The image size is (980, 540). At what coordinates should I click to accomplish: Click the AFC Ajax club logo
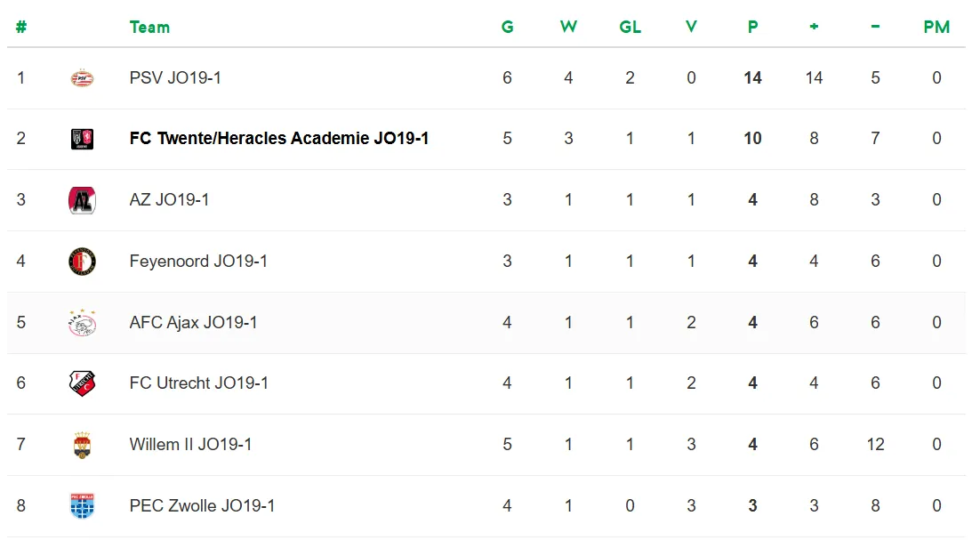click(x=82, y=323)
